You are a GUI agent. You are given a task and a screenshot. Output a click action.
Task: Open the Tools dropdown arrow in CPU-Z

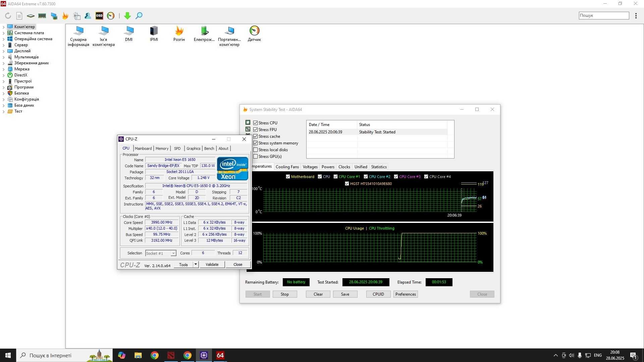[196, 264]
